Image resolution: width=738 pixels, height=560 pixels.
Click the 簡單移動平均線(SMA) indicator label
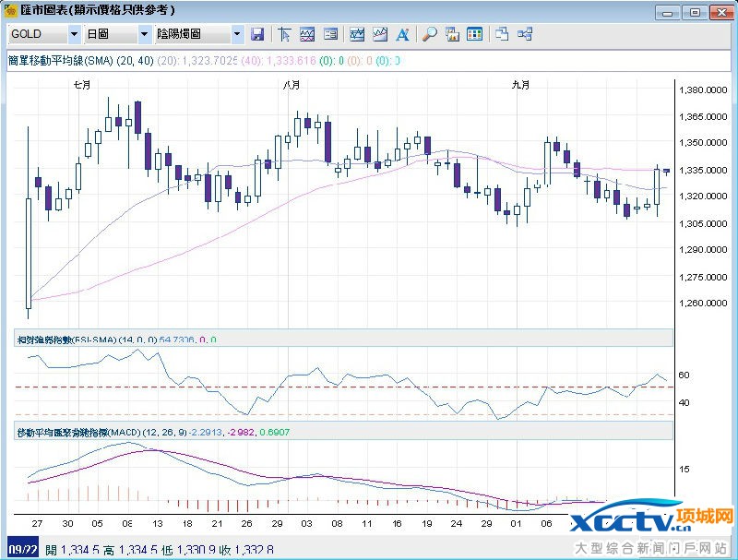(x=65, y=60)
